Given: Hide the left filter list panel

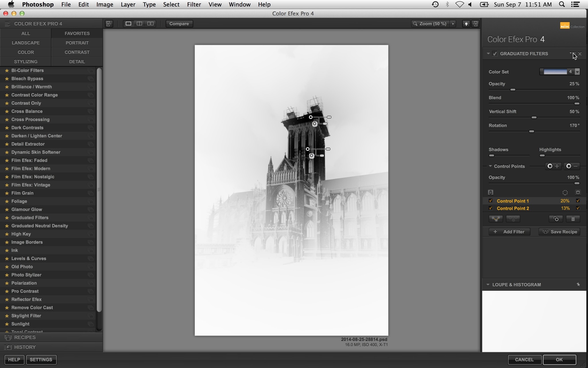Looking at the screenshot, I should 109,24.
